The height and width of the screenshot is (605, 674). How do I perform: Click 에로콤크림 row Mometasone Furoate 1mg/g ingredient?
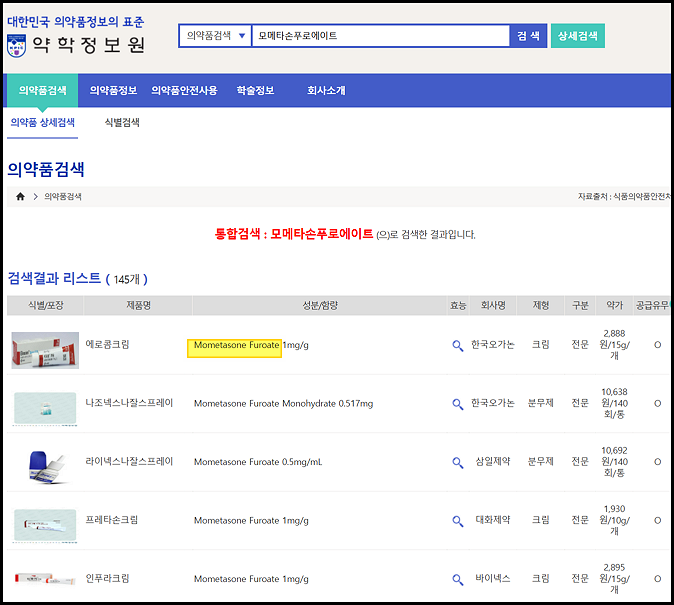tap(251, 345)
